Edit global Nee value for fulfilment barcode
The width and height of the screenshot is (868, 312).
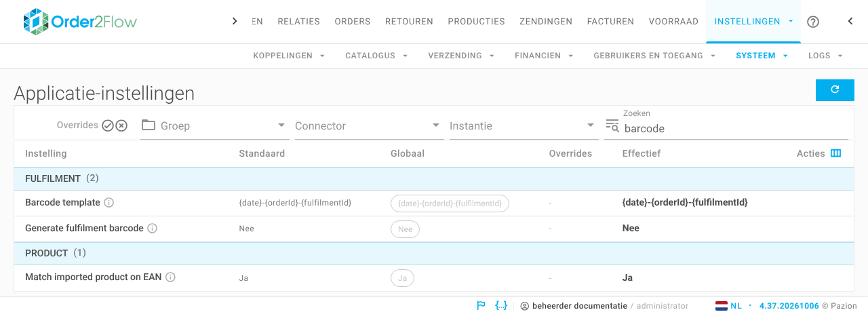click(405, 229)
